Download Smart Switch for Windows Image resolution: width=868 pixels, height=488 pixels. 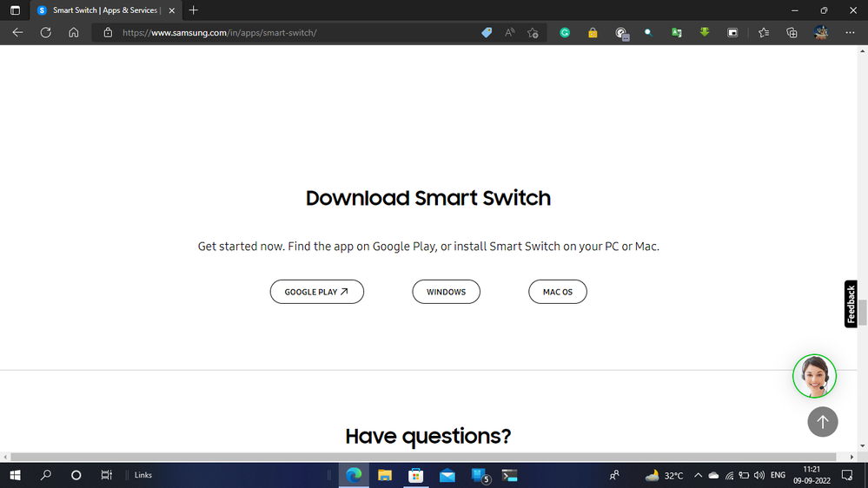447,292
